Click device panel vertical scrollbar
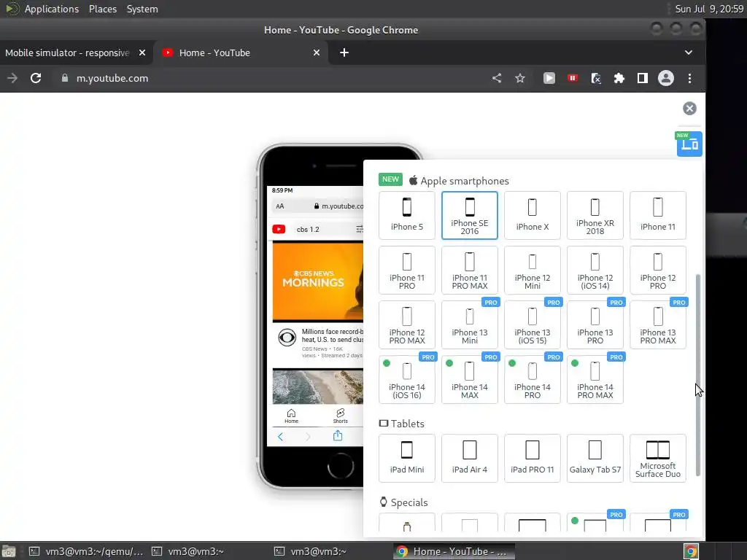 [x=698, y=375]
